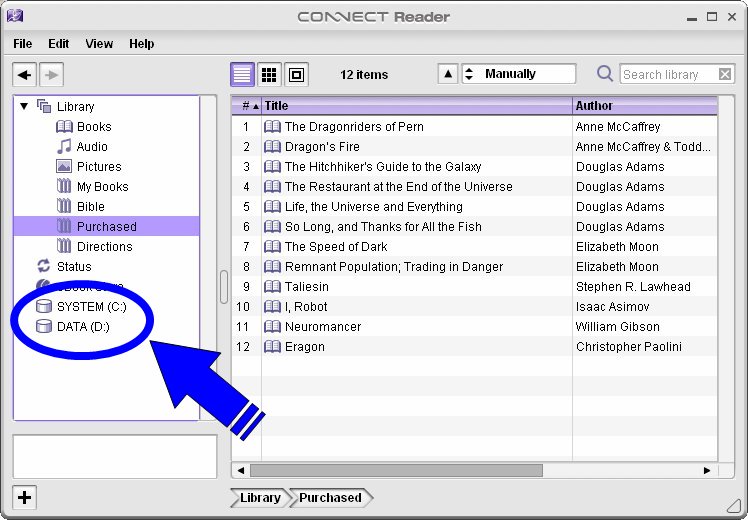
Task: Clear the search field with X
Action: [725, 74]
